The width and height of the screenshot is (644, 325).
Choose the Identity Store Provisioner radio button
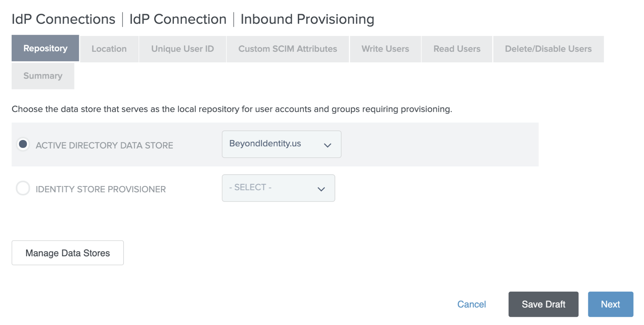coord(23,188)
